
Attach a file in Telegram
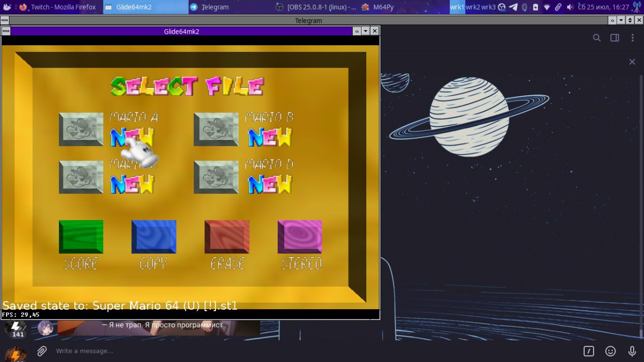tap(42, 351)
